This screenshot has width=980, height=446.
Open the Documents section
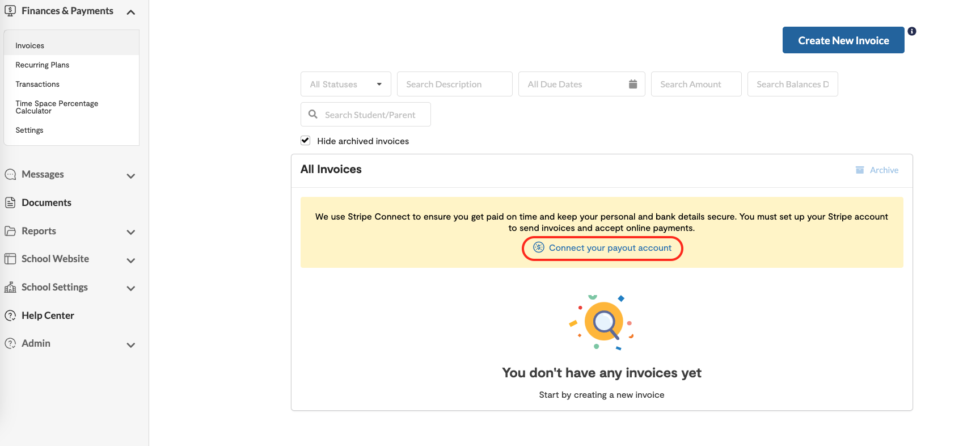point(47,203)
